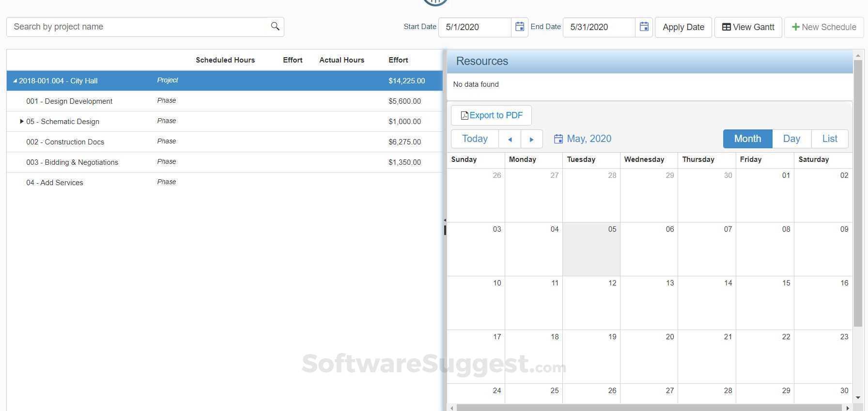Image resolution: width=868 pixels, height=411 pixels.
Task: Click the vertical scrollbar of resources panel
Action: coord(858,194)
